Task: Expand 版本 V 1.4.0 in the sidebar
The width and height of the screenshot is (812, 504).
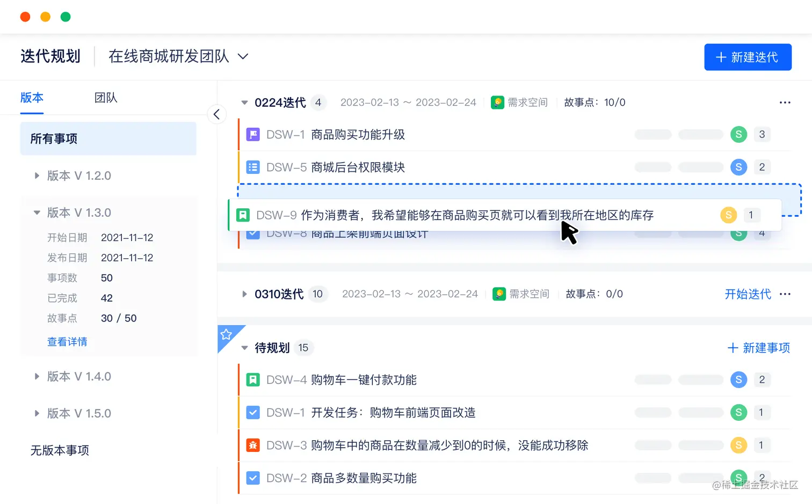Action: point(37,376)
